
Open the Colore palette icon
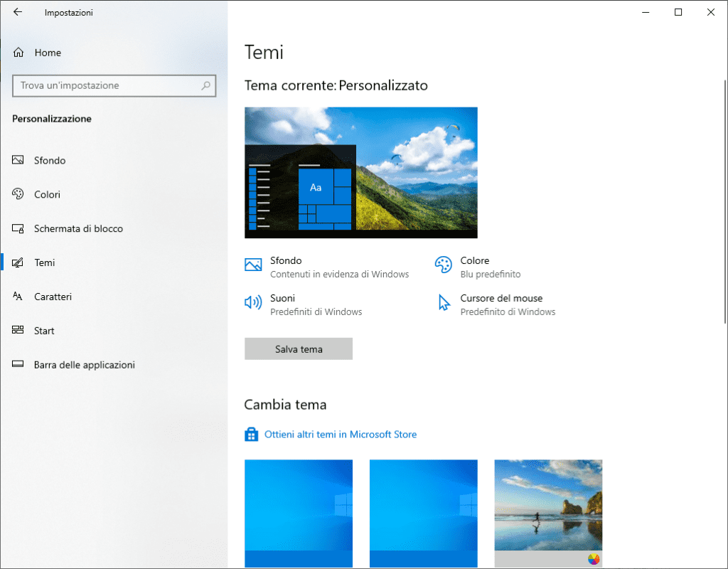(x=443, y=265)
